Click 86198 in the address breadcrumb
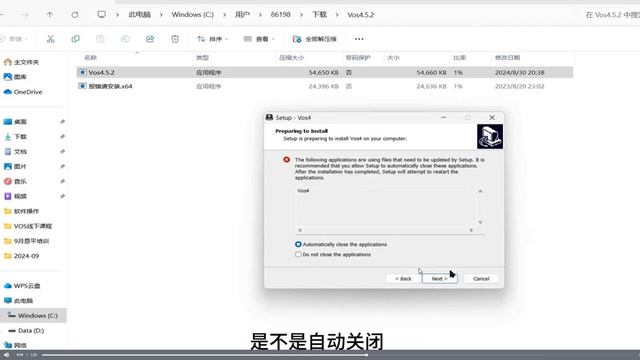The image size is (640, 360). click(280, 15)
